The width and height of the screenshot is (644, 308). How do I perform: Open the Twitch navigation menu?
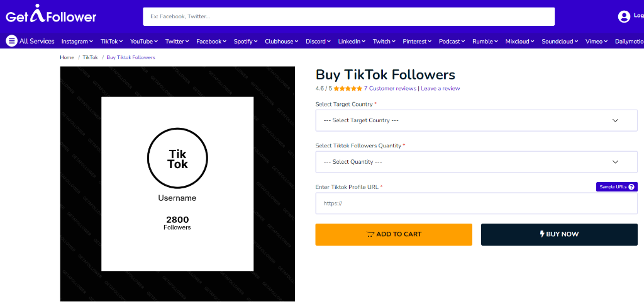pos(384,41)
